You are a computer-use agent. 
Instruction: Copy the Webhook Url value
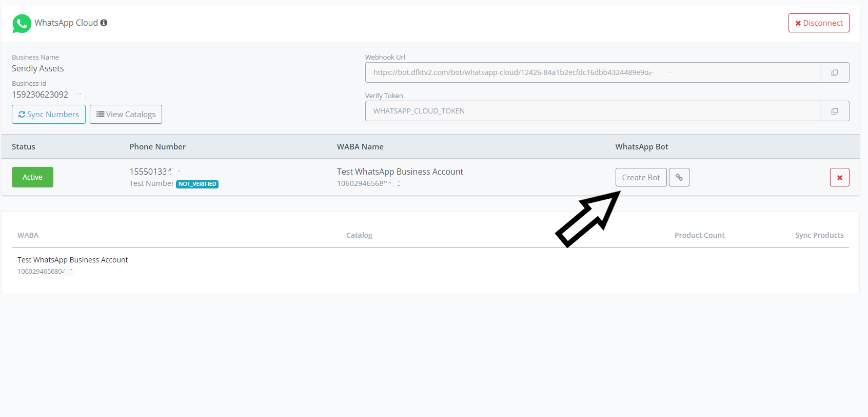(835, 72)
